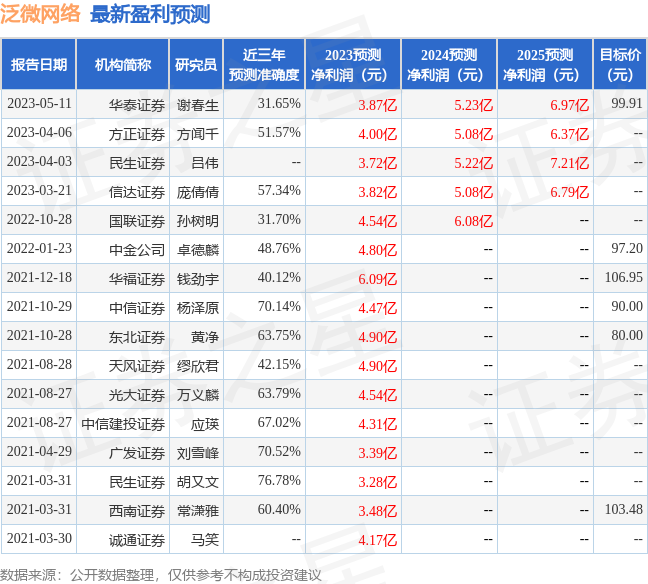Select the 研究员 column header
Screen dimensions: 648x584
point(196,64)
